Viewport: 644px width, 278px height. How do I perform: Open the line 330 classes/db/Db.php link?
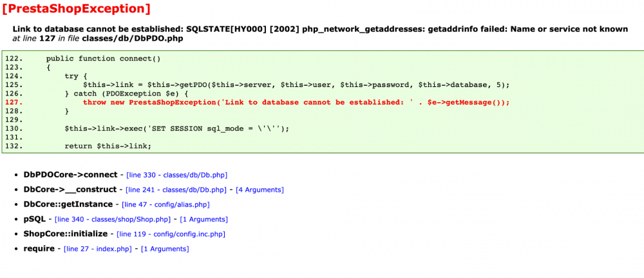pyautogui.click(x=176, y=175)
